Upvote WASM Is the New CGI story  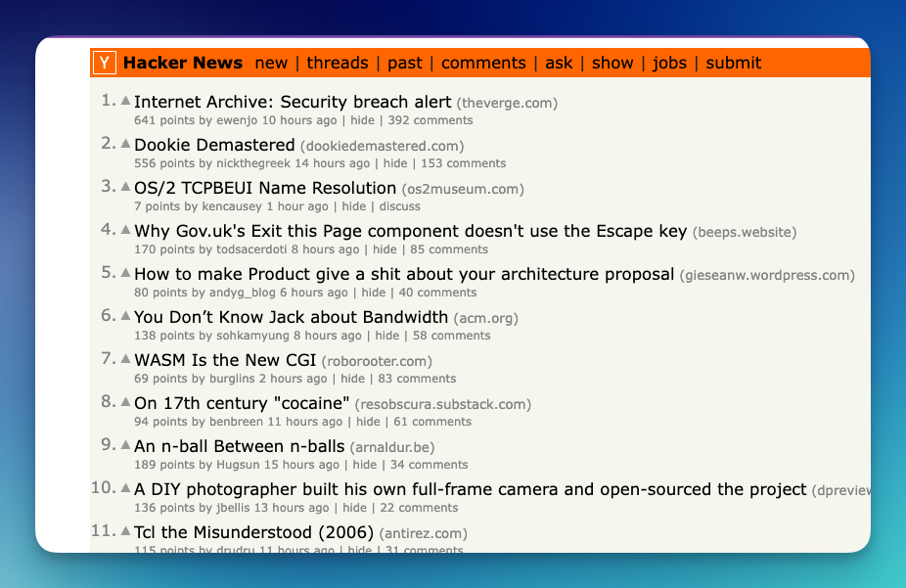coord(125,359)
